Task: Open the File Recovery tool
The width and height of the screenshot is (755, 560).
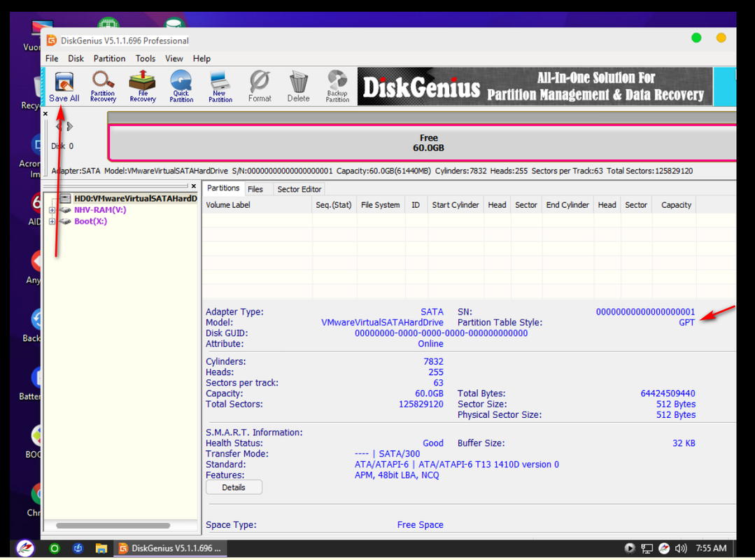Action: [143, 87]
